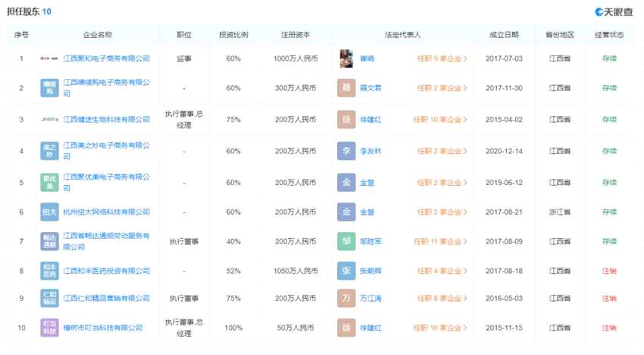Open company link 江西省畅达通顺劳动服务有限公司

point(106,241)
